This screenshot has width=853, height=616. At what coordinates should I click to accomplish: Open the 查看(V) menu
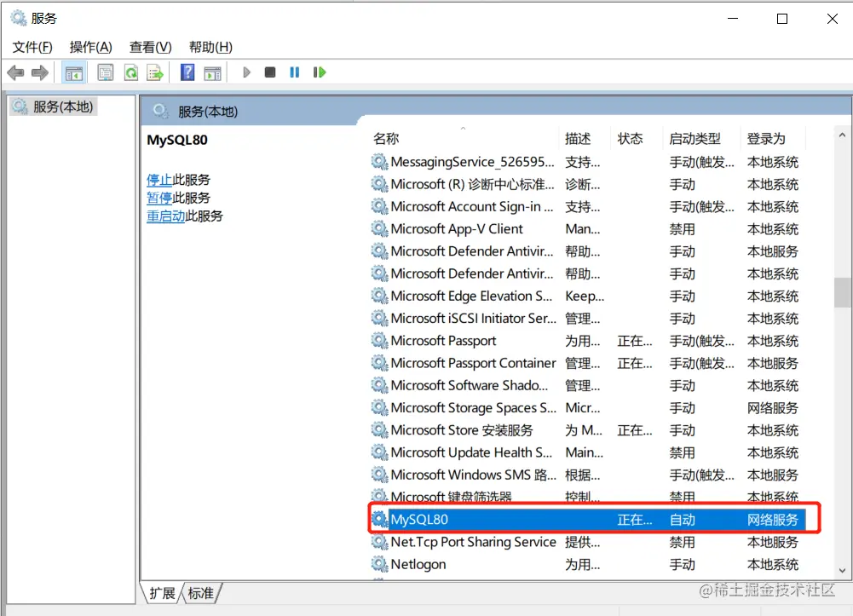[150, 48]
